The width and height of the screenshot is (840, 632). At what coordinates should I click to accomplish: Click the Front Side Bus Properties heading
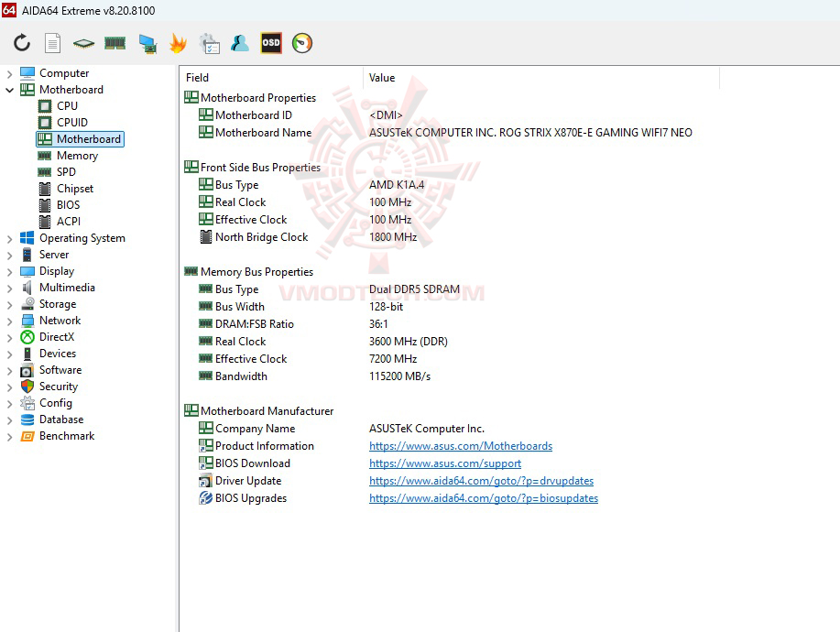click(260, 168)
